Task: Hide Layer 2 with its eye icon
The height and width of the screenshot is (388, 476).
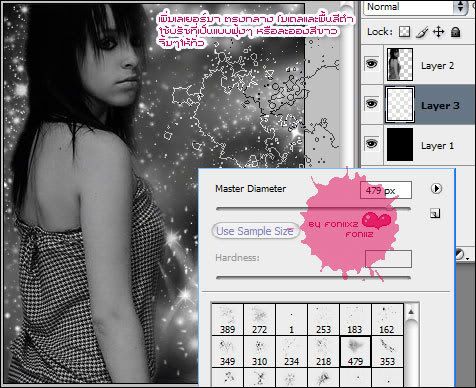Action: (371, 63)
